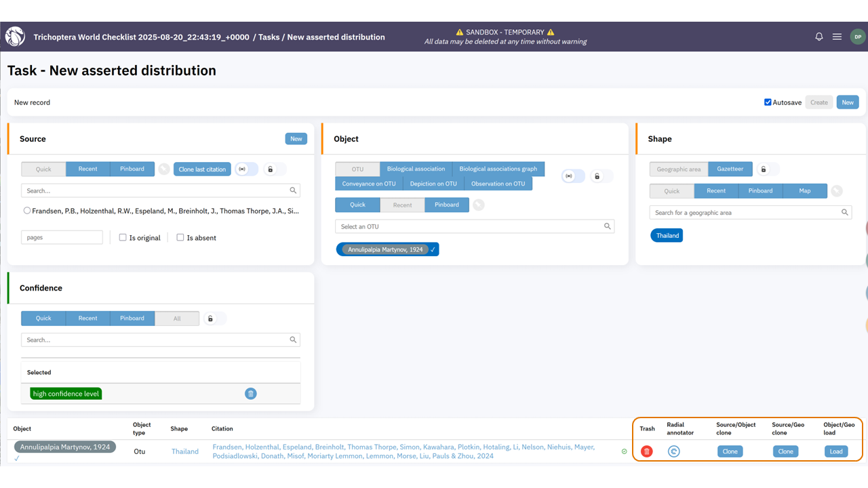Open the DP user avatar

click(858, 37)
